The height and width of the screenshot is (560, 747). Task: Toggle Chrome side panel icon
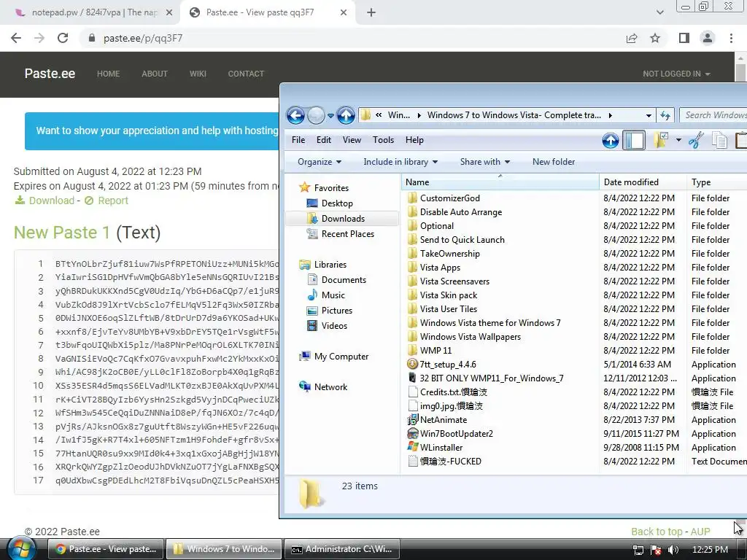tap(684, 38)
